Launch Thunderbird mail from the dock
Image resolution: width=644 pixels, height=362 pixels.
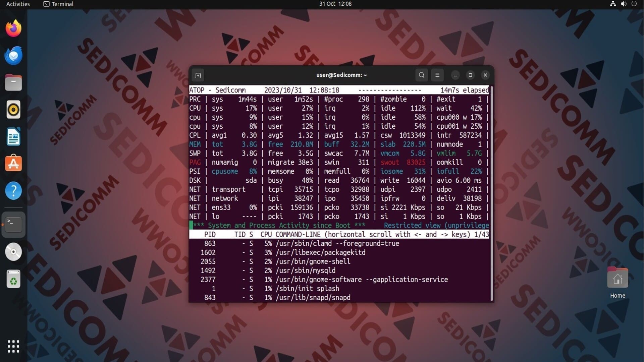(x=13, y=55)
